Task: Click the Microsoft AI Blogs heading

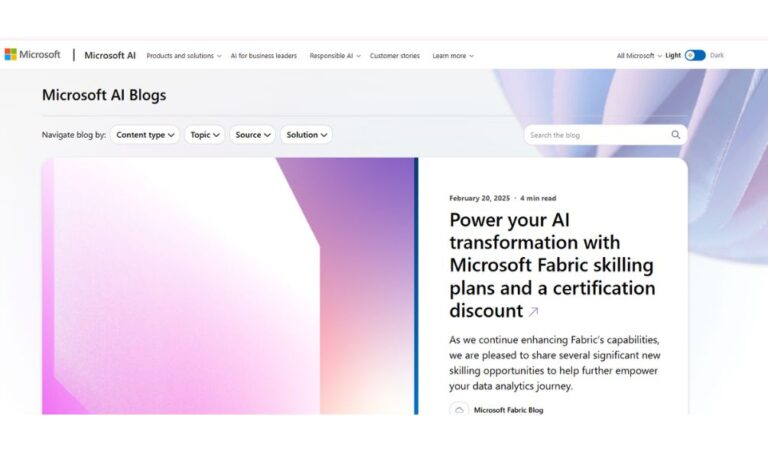Action: pos(104,95)
